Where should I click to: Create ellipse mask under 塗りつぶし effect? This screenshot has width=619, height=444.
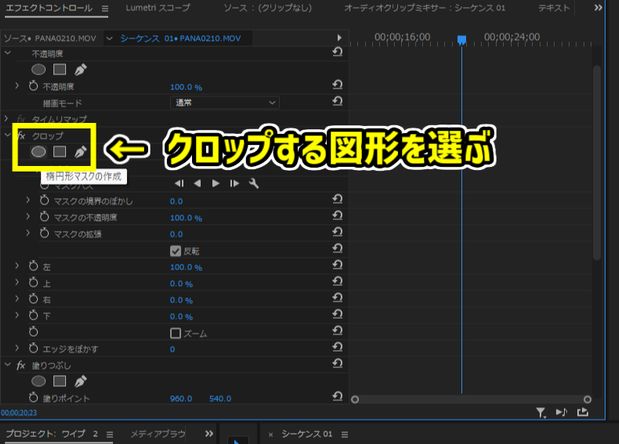click(38, 381)
